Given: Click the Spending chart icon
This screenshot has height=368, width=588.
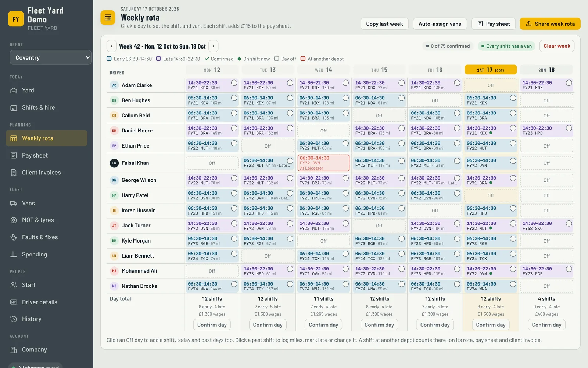Looking at the screenshot, I should 14,254.
